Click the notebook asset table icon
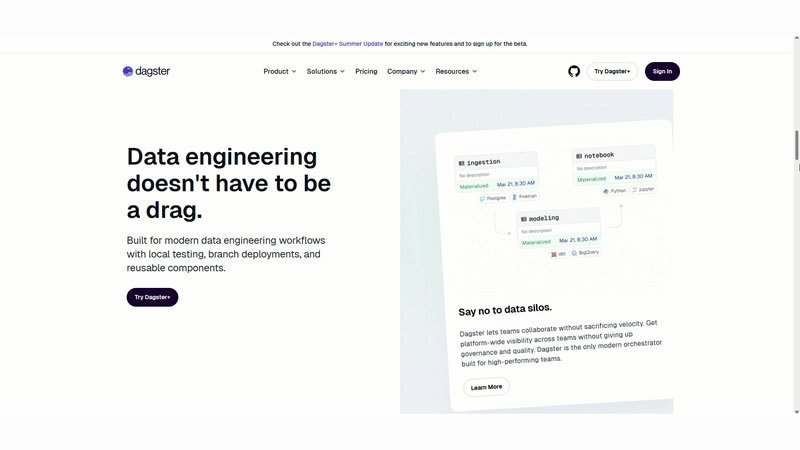This screenshot has height=450, width=800. [x=579, y=156]
